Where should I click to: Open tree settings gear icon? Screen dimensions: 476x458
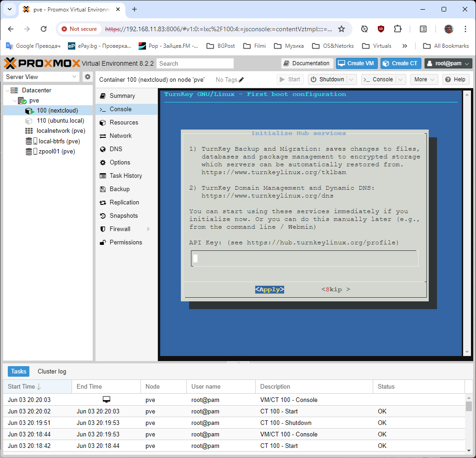click(87, 77)
